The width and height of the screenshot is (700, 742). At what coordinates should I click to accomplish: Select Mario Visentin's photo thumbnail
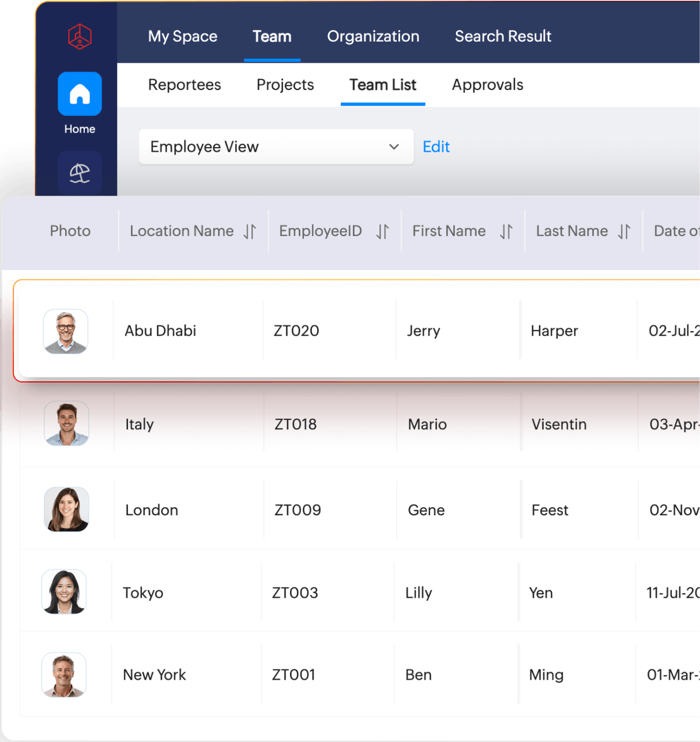[x=66, y=424]
